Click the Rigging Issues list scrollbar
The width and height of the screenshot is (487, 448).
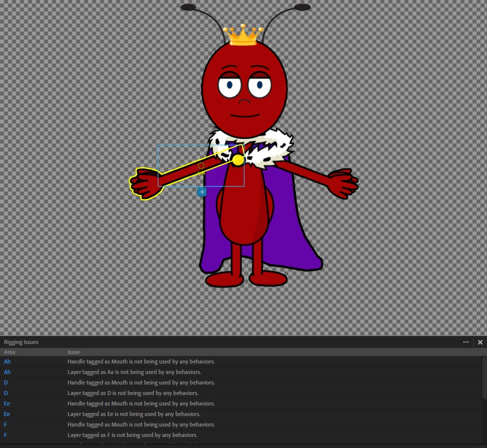click(x=485, y=378)
